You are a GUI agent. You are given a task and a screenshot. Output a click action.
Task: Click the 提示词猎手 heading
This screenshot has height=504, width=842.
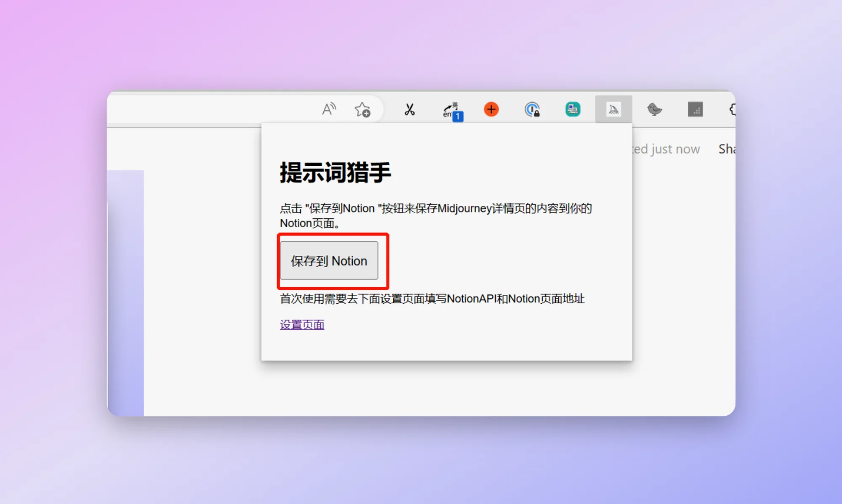[335, 172]
